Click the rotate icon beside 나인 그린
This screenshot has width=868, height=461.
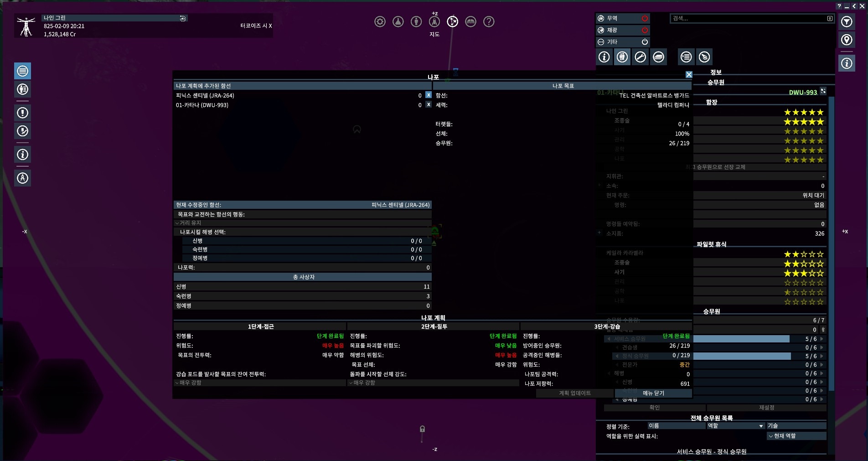(x=183, y=18)
